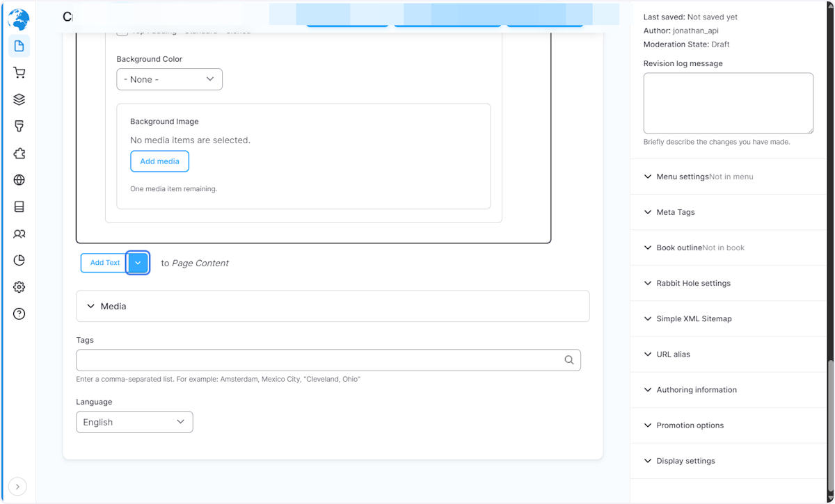
Task: Open the People users icon
Action: [x=19, y=234]
